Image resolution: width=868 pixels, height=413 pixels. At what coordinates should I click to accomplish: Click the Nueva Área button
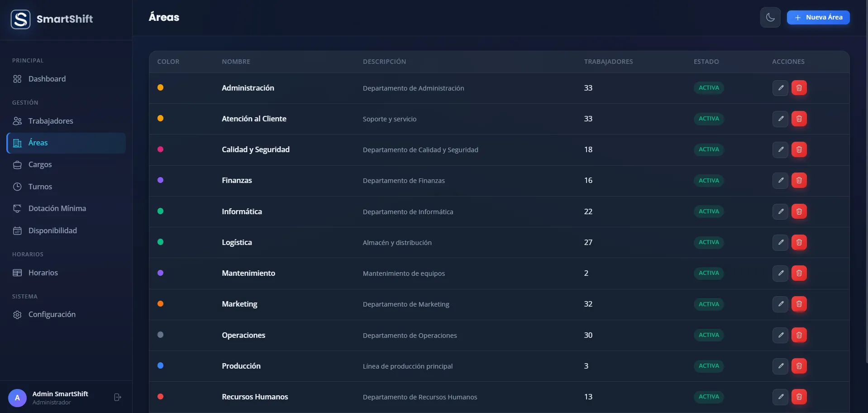(818, 17)
